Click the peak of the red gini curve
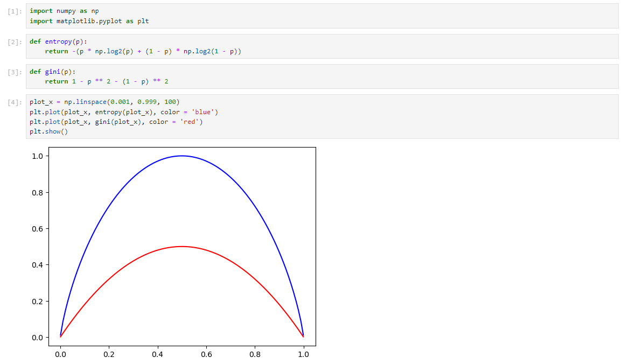Screen dimensions: 622x364 [181, 247]
